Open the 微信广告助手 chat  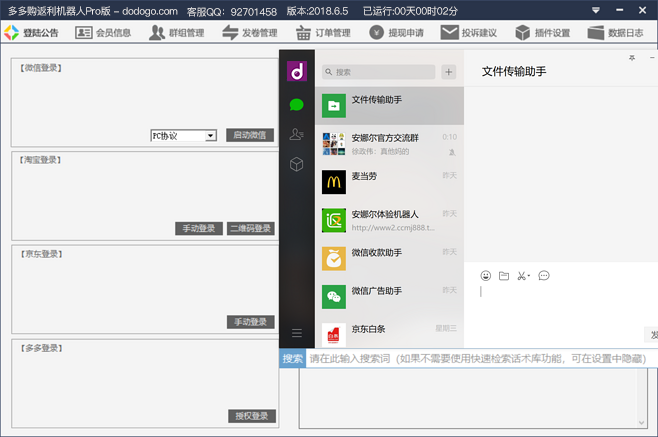pyautogui.click(x=389, y=297)
